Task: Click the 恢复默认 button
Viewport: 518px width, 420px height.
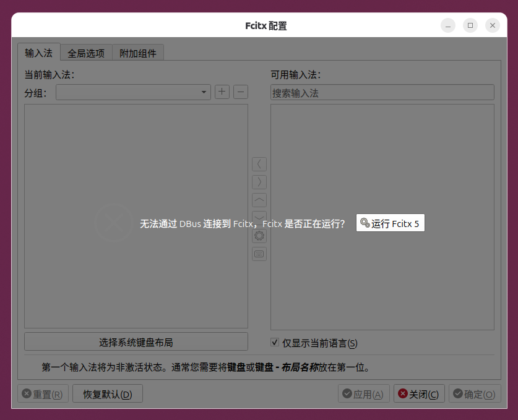Action: [x=108, y=394]
